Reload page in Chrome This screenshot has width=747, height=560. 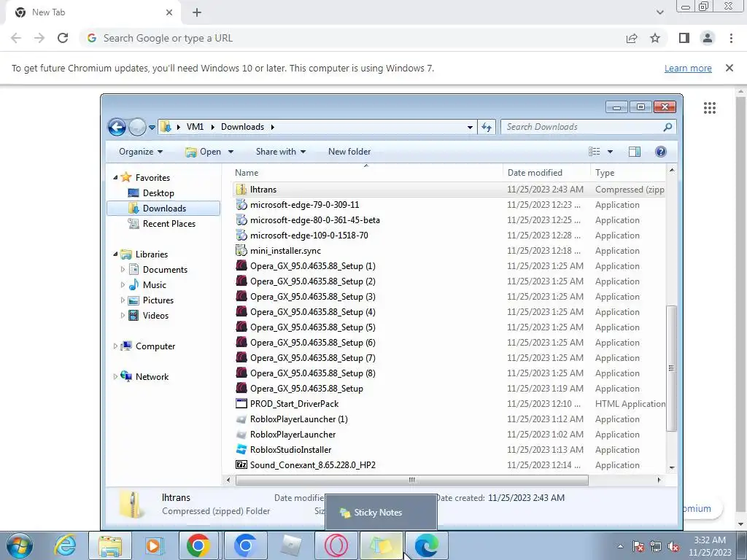(x=63, y=38)
